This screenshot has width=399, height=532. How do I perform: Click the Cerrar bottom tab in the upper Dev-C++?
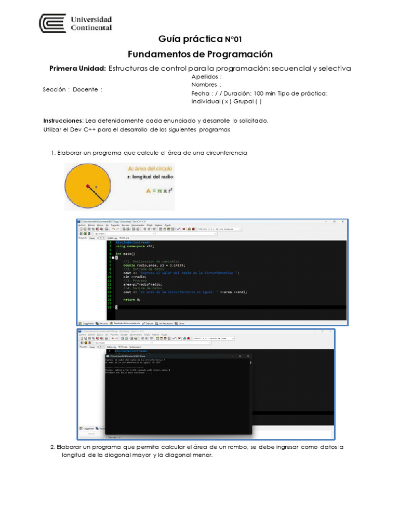coord(180,323)
